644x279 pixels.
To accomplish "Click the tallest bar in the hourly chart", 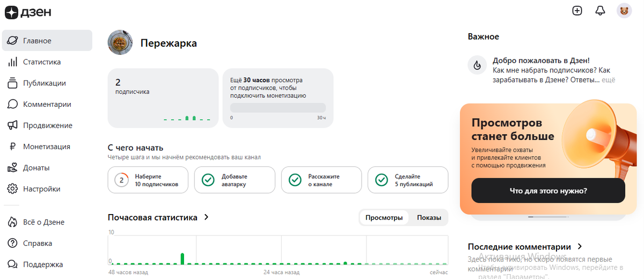I will coord(182,259).
